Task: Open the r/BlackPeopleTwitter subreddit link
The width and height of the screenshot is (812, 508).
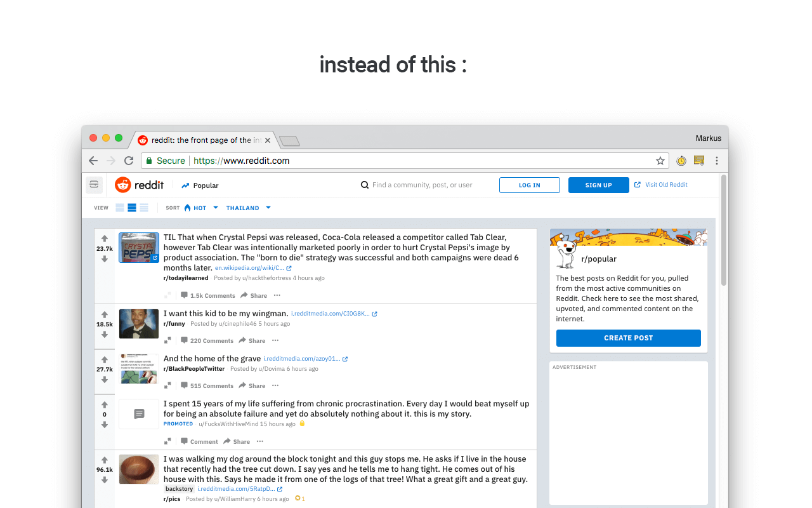Action: pos(194,369)
